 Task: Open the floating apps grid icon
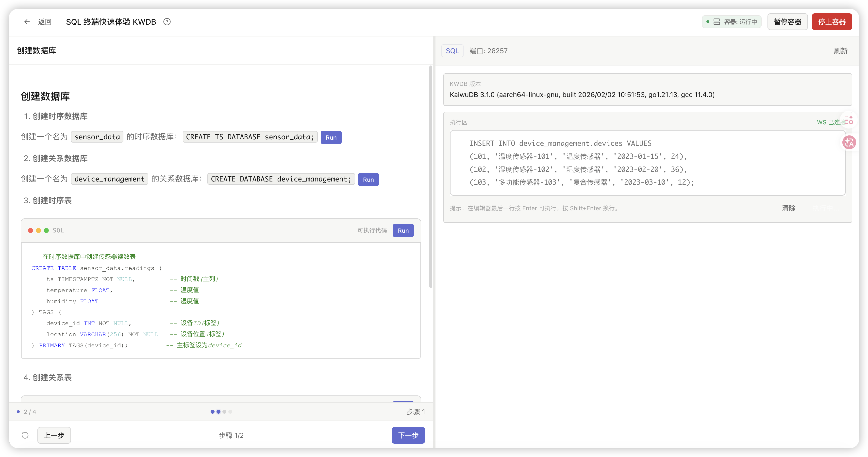[x=849, y=120]
